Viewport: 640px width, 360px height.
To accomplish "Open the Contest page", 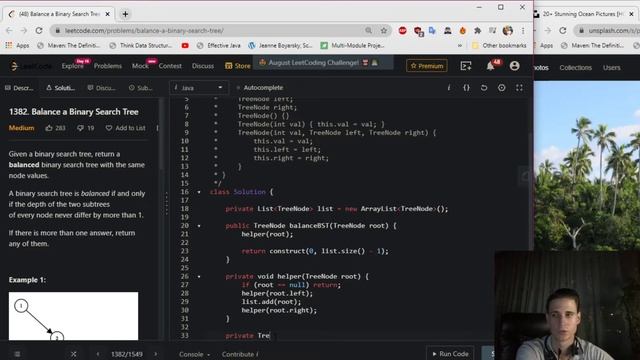I will coord(170,66).
